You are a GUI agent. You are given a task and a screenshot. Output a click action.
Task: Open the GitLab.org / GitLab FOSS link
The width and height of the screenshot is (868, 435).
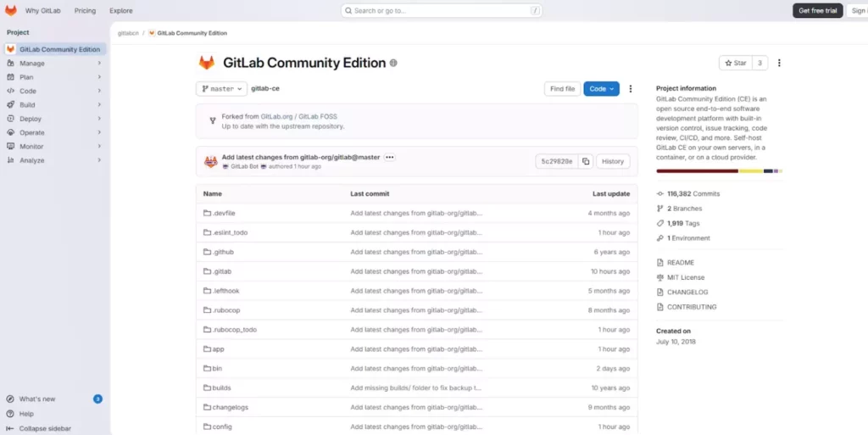click(298, 117)
